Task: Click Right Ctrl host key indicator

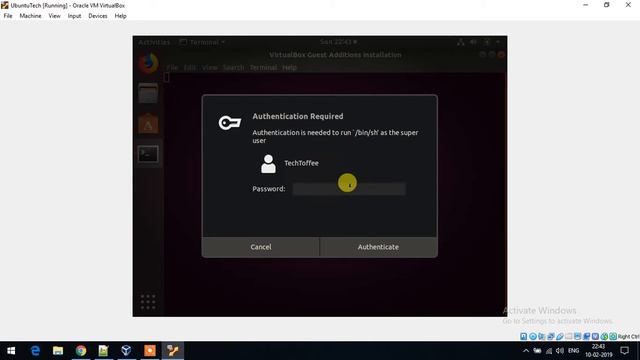Action: point(629,336)
